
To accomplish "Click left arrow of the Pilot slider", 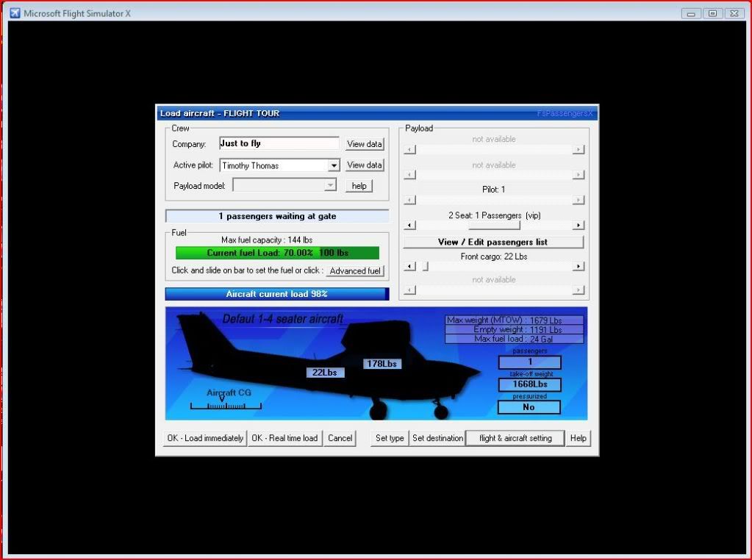I will pos(409,199).
